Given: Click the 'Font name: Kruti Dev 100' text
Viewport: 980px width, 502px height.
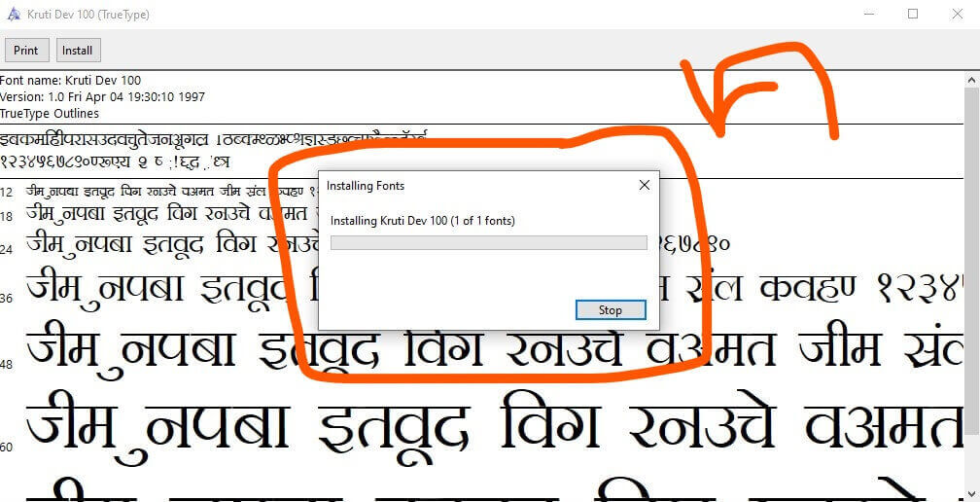Looking at the screenshot, I should [x=71, y=81].
